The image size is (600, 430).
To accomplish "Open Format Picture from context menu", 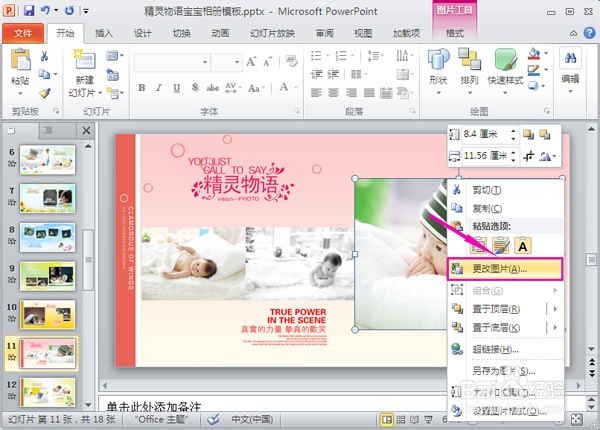I will point(505,411).
